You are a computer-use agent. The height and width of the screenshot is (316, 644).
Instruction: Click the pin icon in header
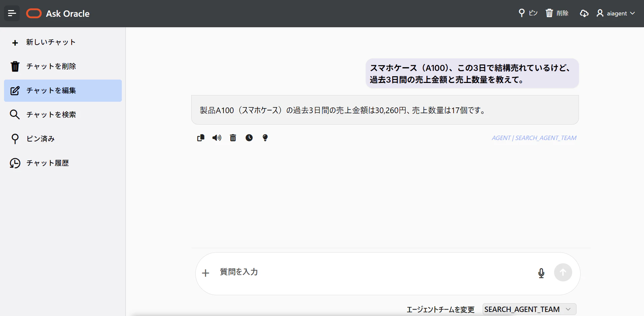click(522, 13)
